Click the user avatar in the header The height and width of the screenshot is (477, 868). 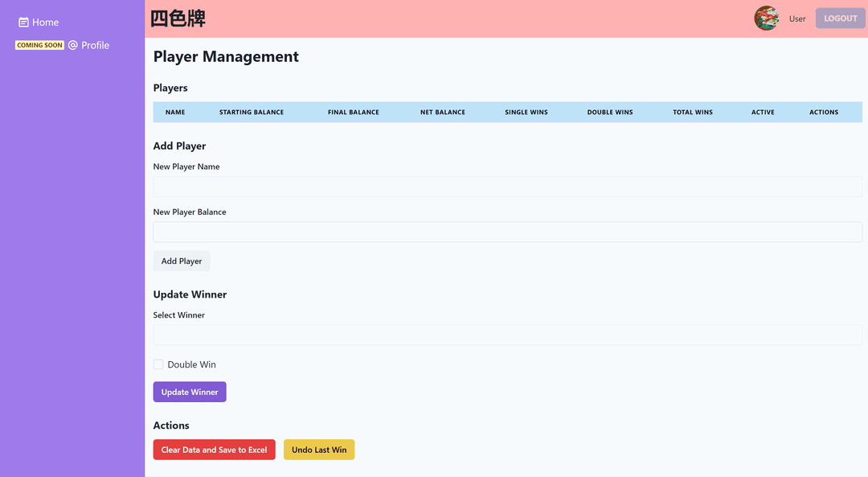tap(766, 18)
